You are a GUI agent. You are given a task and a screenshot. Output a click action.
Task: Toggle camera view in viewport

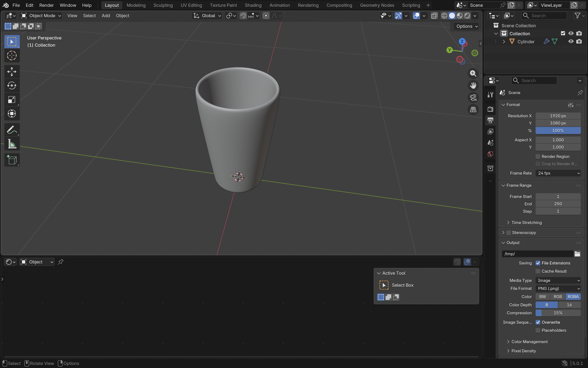(x=473, y=98)
